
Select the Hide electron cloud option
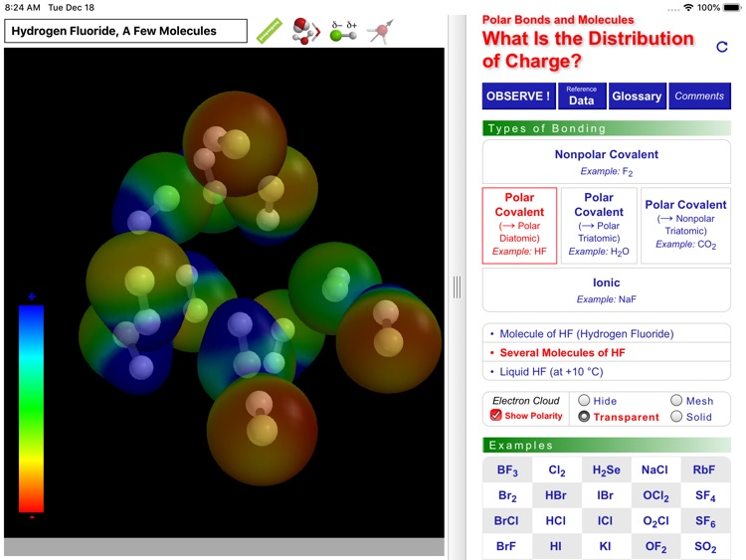pos(584,400)
